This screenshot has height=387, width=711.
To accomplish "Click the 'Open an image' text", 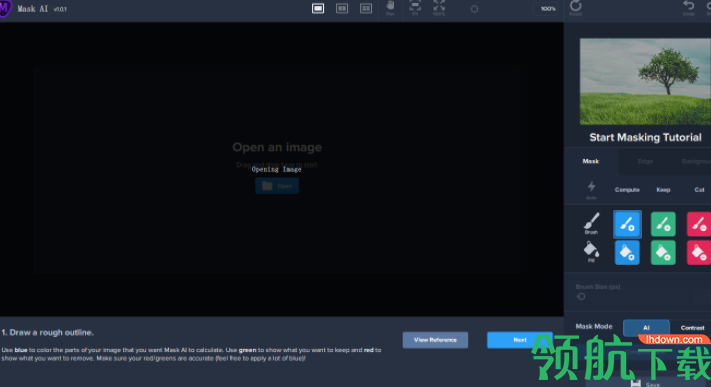I will [277, 147].
